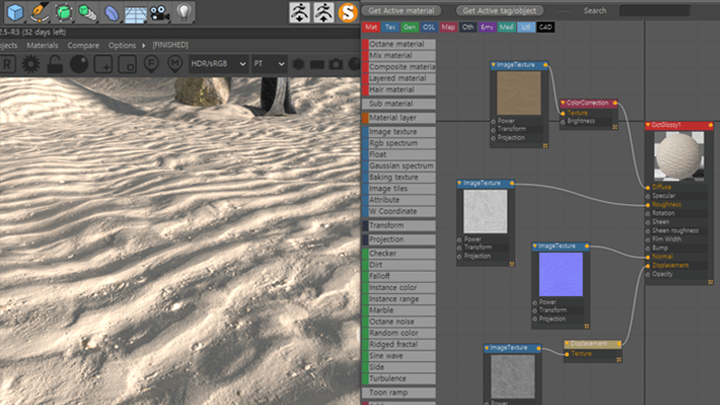Click the snapshot camera icon in viewer toolbar
The image size is (720, 405).
coord(336,64)
